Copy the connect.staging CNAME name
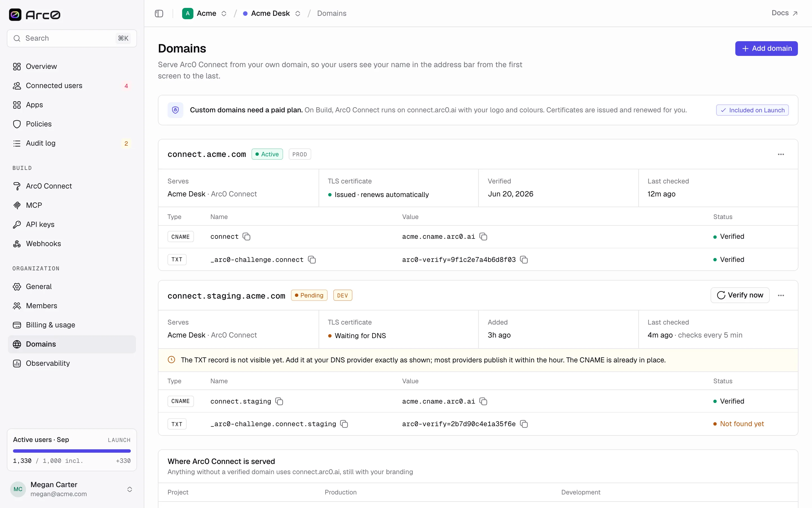Image resolution: width=812 pixels, height=508 pixels. (279, 401)
